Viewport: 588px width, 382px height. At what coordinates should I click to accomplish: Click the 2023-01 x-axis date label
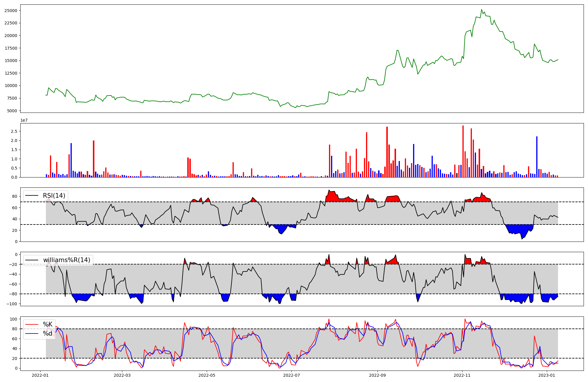[547, 375]
